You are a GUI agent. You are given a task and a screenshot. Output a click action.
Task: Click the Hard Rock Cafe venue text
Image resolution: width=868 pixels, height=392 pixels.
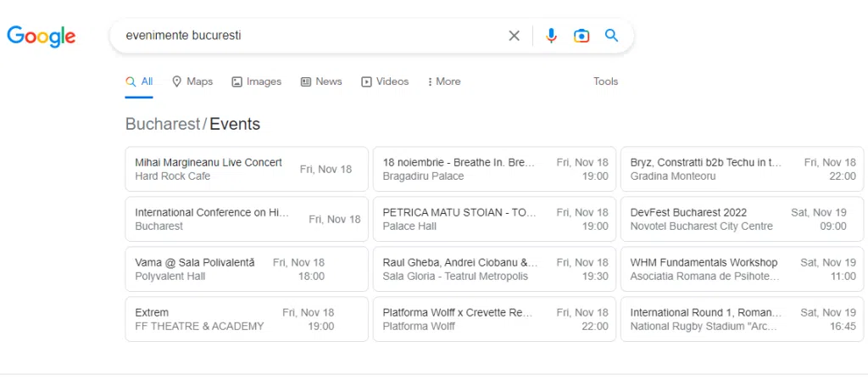(x=173, y=176)
